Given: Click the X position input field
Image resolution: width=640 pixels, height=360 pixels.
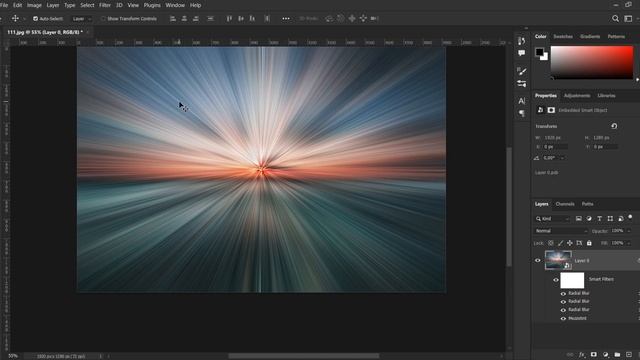Looking at the screenshot, I should (556, 147).
